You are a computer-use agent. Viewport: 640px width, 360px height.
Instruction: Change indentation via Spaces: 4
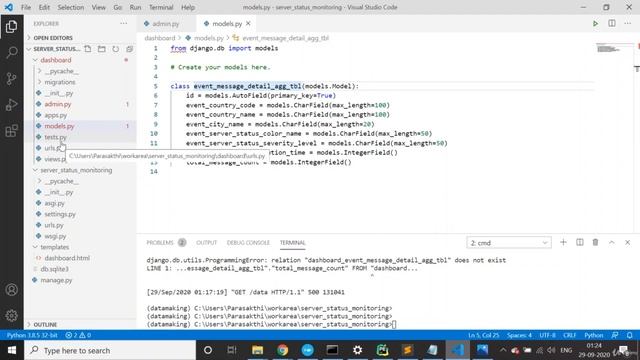click(x=519, y=335)
